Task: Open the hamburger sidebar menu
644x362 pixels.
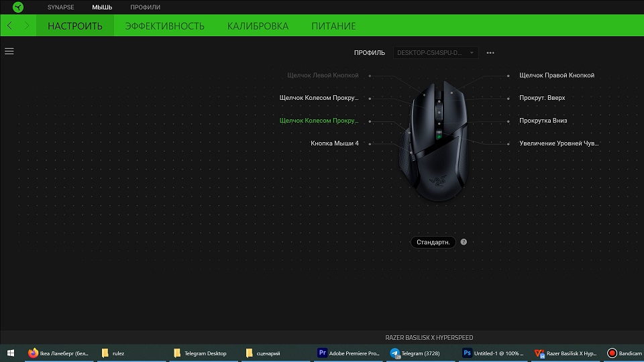Action: click(x=9, y=52)
